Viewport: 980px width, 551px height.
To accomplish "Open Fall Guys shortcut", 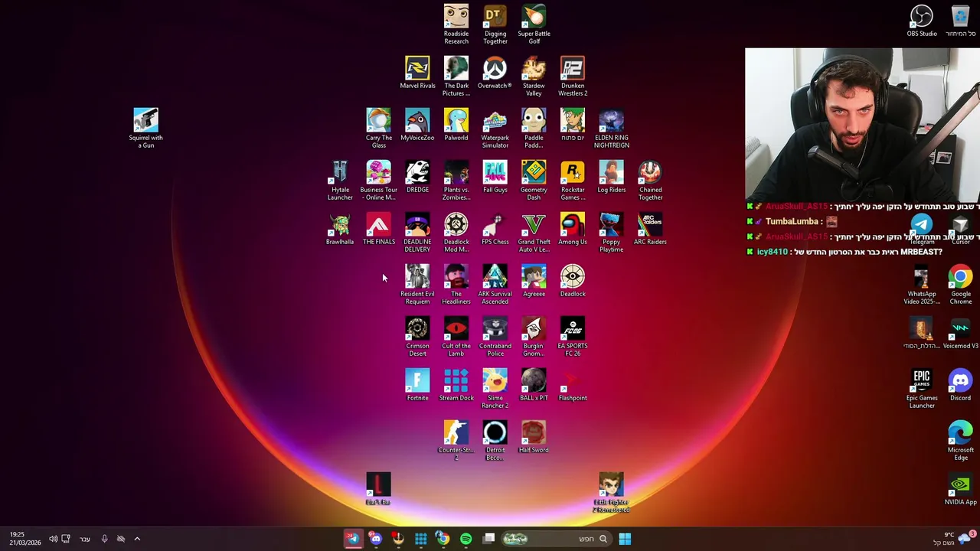I will point(495,177).
